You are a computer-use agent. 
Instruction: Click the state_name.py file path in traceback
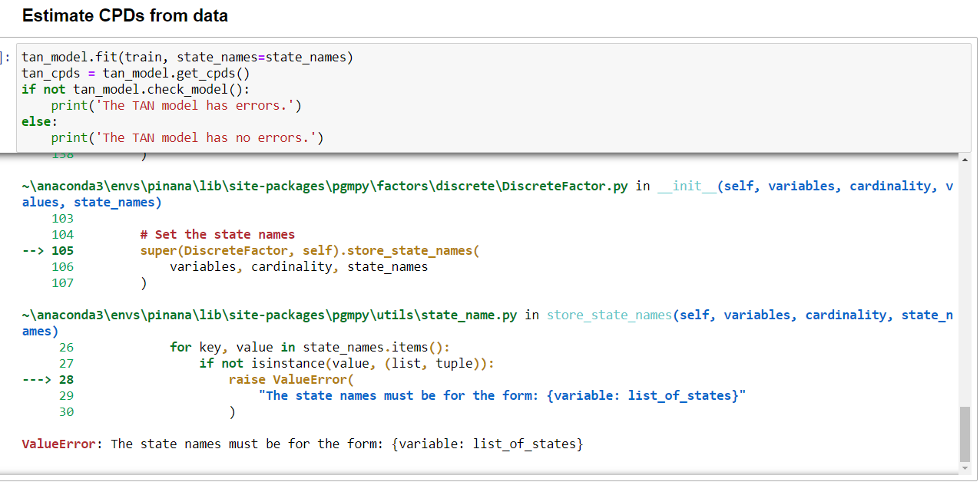point(270,315)
